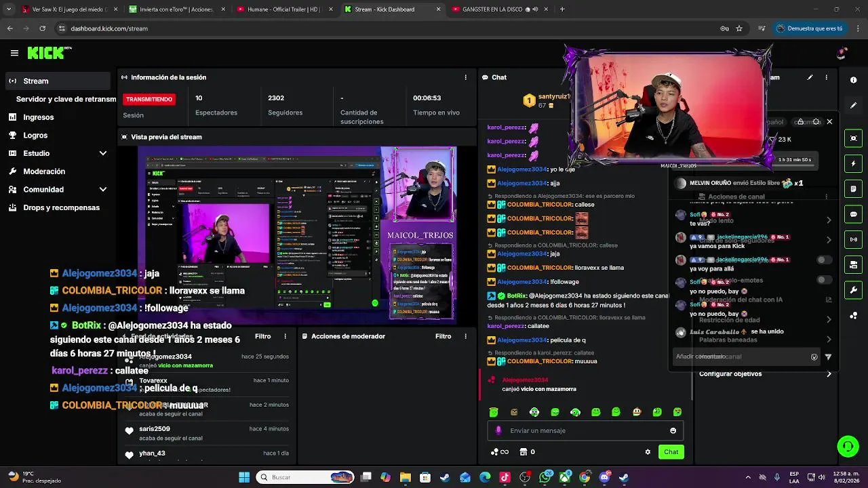868x488 pixels.
Task: Click the chat bubble panel icon in right rail
Action: point(853,214)
